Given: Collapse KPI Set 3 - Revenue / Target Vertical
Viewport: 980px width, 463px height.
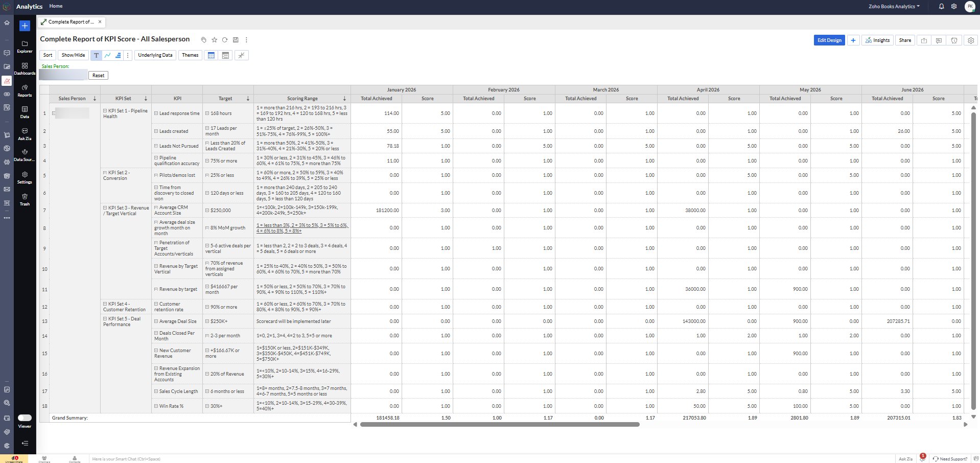Looking at the screenshot, I should (105, 208).
